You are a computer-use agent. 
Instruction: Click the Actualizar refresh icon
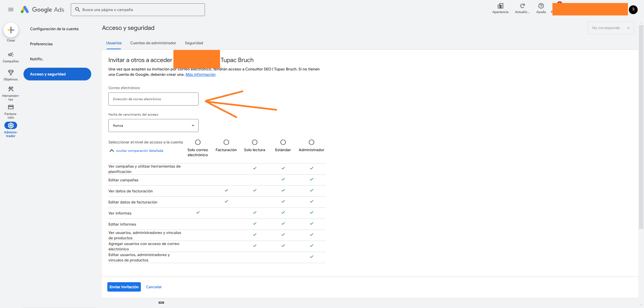(x=522, y=6)
